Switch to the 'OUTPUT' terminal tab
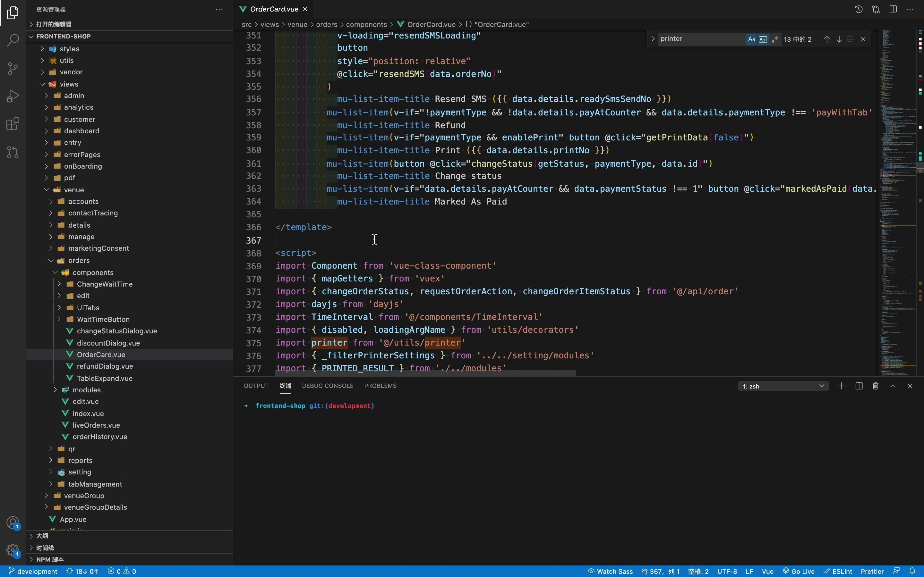The height and width of the screenshot is (577, 924). (x=256, y=386)
